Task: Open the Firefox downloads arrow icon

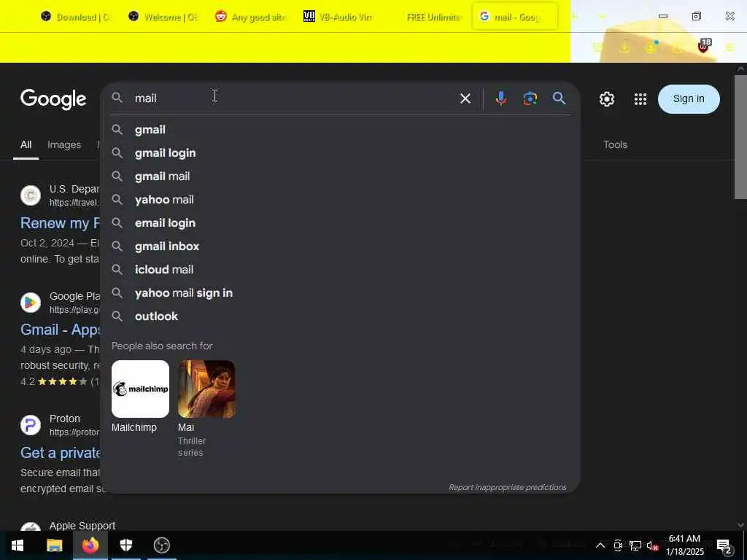Action: click(624, 47)
